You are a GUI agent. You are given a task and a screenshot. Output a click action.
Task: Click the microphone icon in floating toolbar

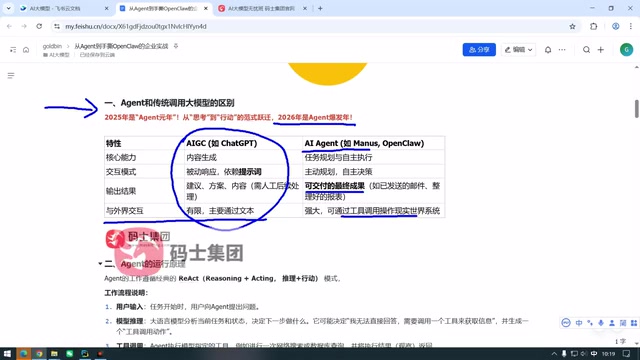pyautogui.click(x=601, y=323)
